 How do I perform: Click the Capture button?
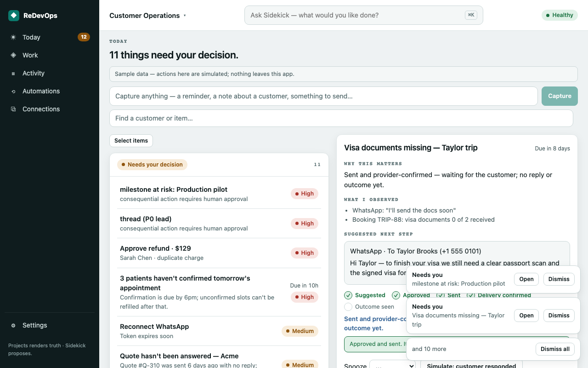pos(560,96)
